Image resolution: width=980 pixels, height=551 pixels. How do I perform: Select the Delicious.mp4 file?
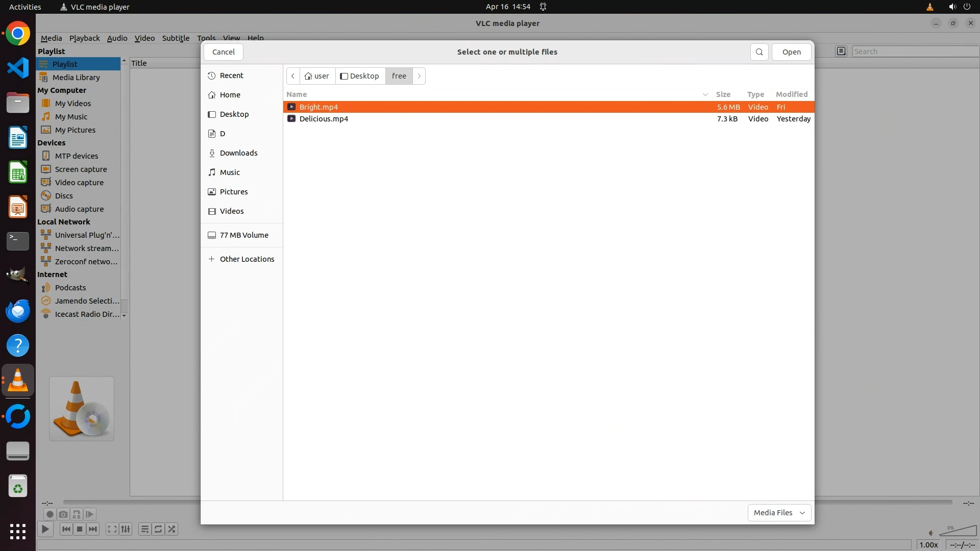coord(324,119)
